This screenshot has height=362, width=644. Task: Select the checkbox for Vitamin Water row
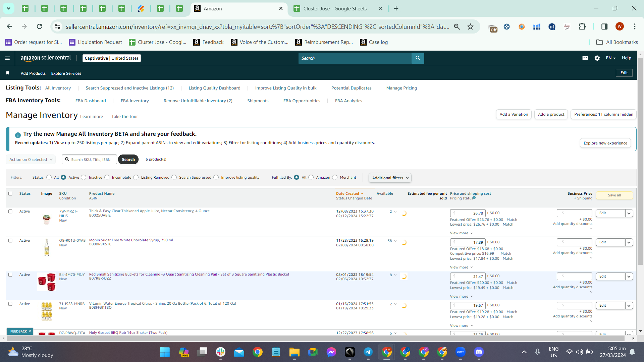[x=10, y=304]
